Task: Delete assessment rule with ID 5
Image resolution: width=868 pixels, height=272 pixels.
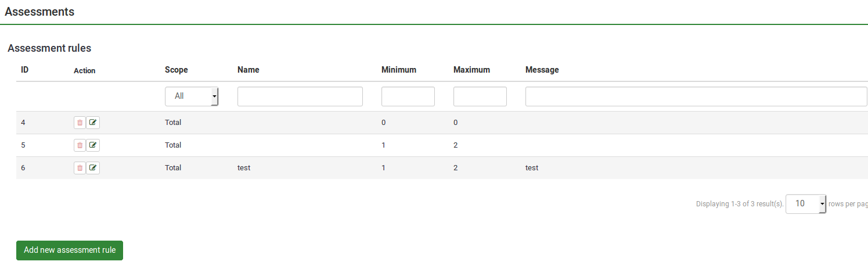Action: point(80,145)
